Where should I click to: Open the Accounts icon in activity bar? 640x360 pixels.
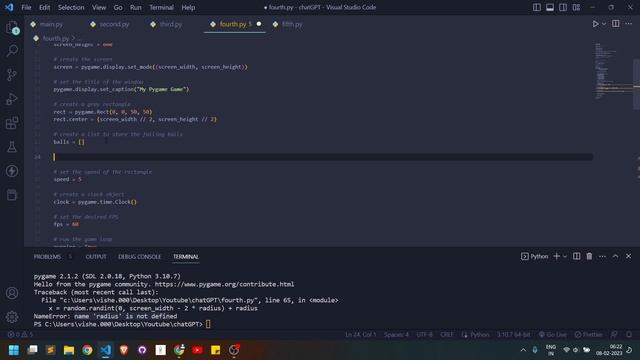(x=12, y=293)
